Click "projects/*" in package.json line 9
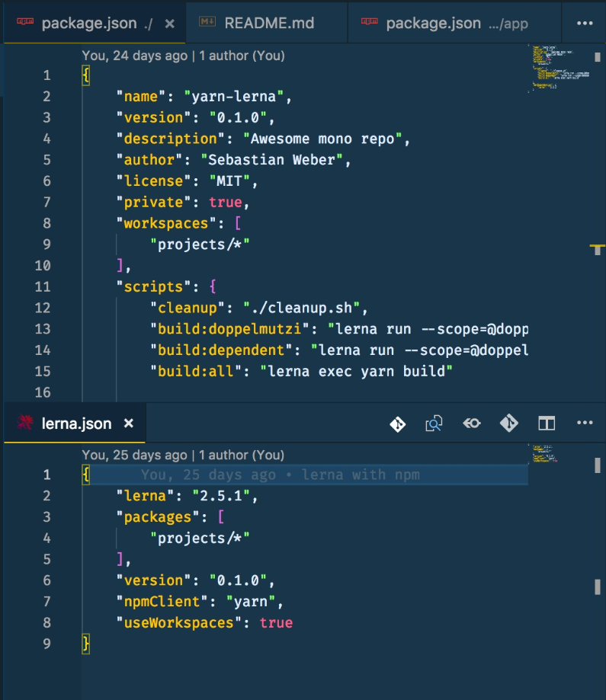The image size is (606, 700). tap(200, 245)
